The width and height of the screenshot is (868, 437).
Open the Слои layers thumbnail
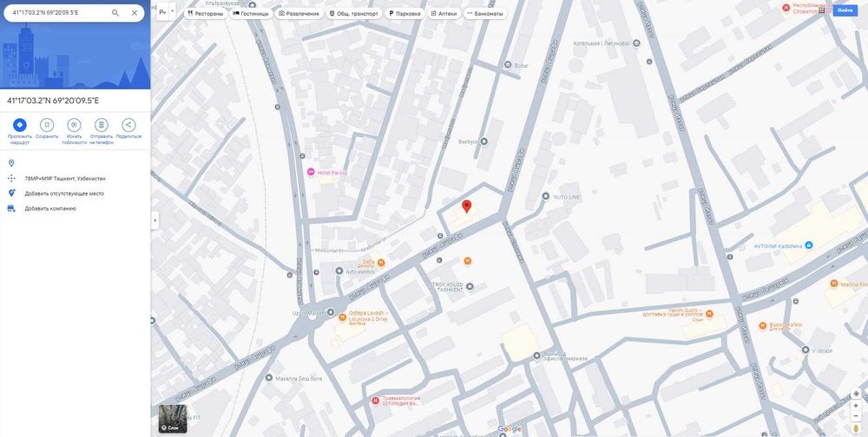173,419
